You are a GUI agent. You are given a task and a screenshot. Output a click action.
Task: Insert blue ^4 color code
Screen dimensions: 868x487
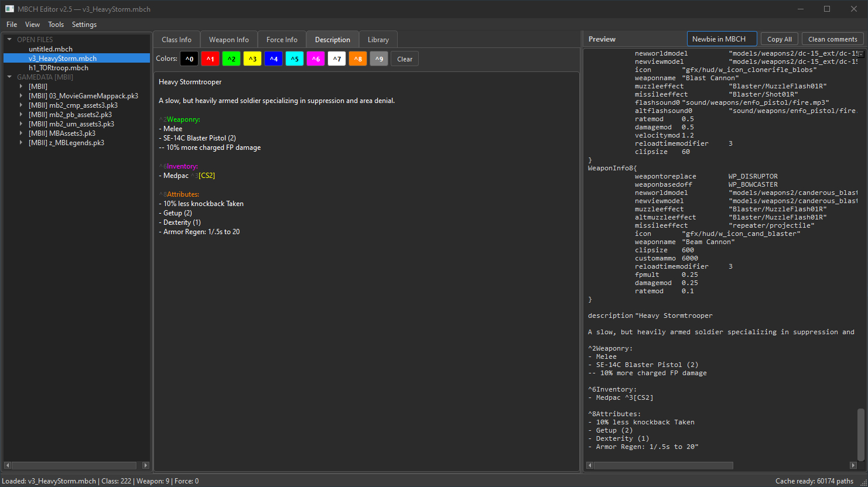click(x=274, y=59)
